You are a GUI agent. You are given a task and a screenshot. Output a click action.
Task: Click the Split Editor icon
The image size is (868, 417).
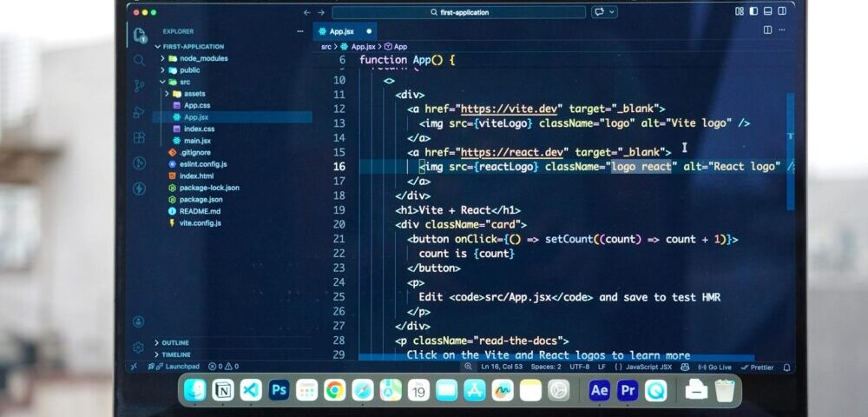(768, 30)
